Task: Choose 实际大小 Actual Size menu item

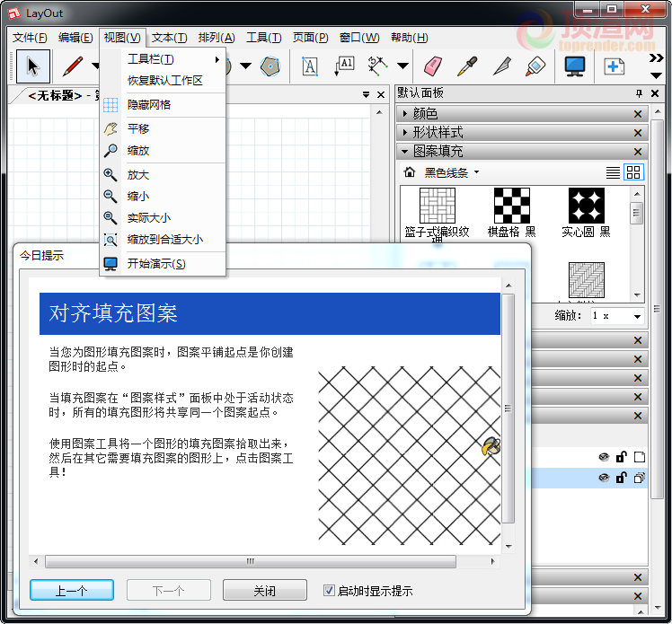Action: click(163, 218)
